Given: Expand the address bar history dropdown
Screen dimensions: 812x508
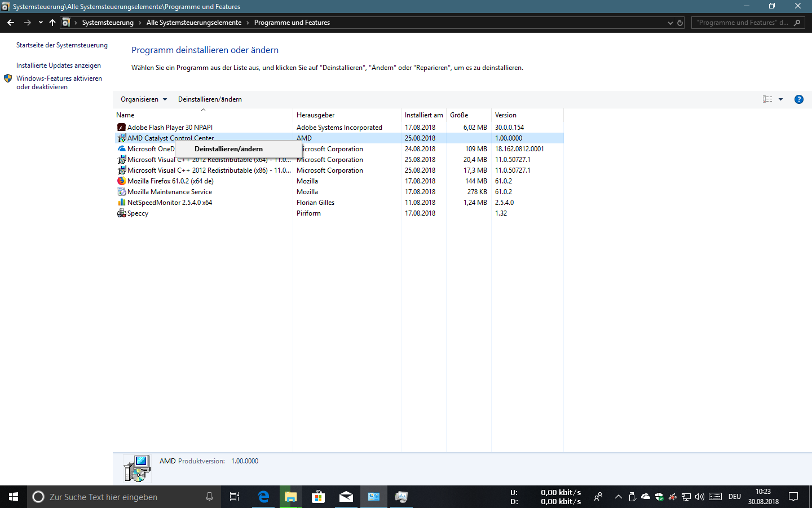Looking at the screenshot, I should (670, 23).
